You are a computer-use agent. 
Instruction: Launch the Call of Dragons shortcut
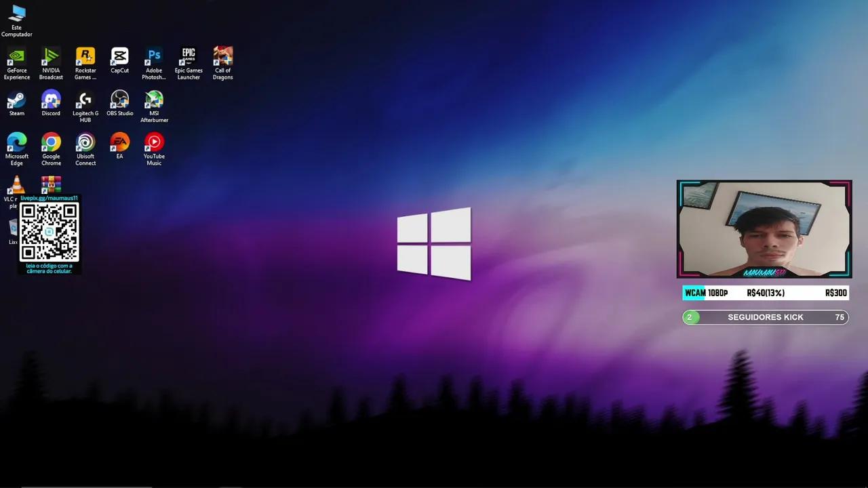coord(223,64)
